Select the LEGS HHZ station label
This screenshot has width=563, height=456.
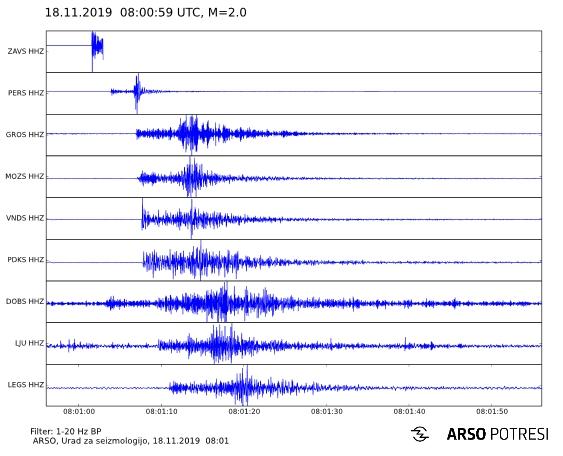25,385
